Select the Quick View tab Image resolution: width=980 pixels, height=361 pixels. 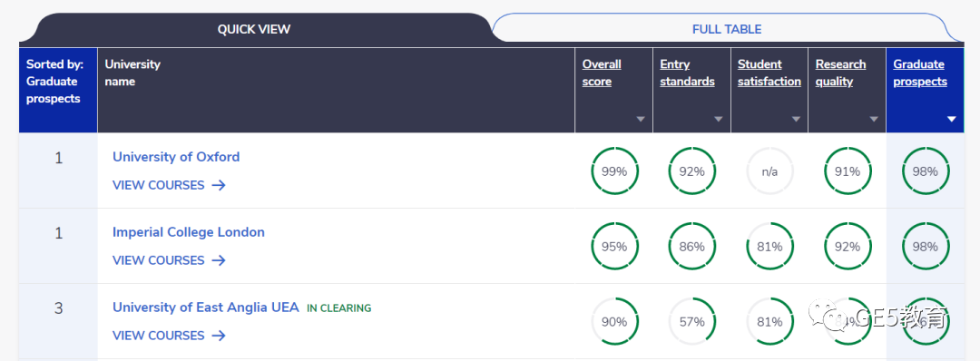[x=254, y=29]
